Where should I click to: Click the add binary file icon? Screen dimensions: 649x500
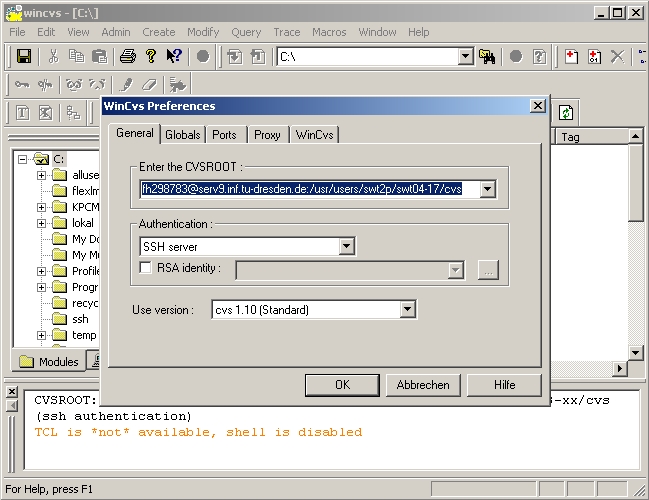[594, 56]
